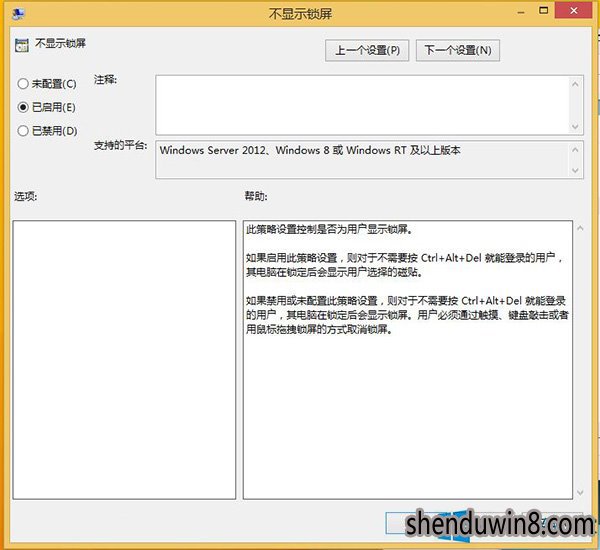Click the empty 选项 options panel
Viewport: 600px width, 550px height.
click(124, 360)
